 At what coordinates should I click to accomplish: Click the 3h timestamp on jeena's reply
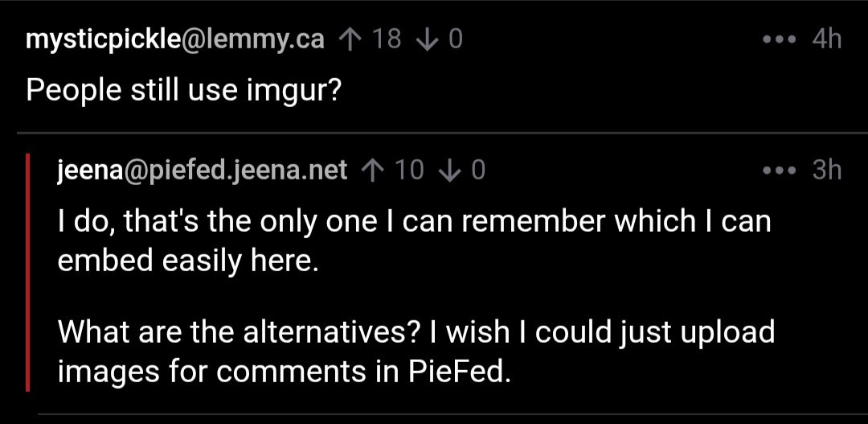tap(826, 170)
